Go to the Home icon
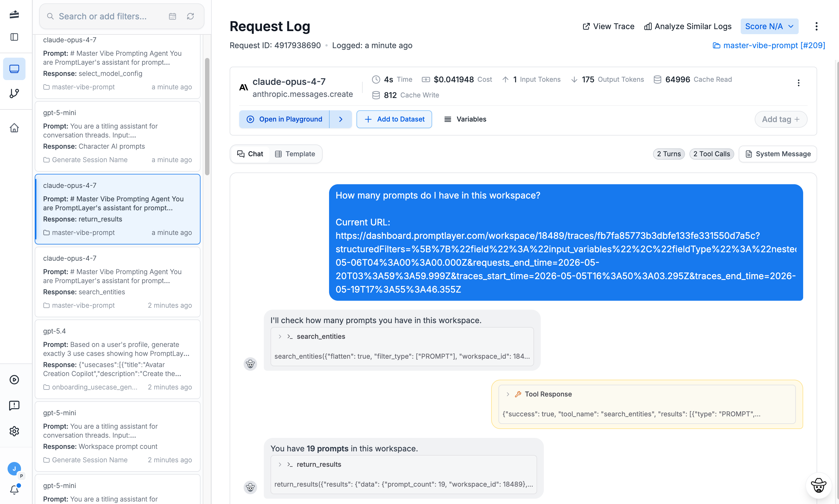 pos(14,128)
